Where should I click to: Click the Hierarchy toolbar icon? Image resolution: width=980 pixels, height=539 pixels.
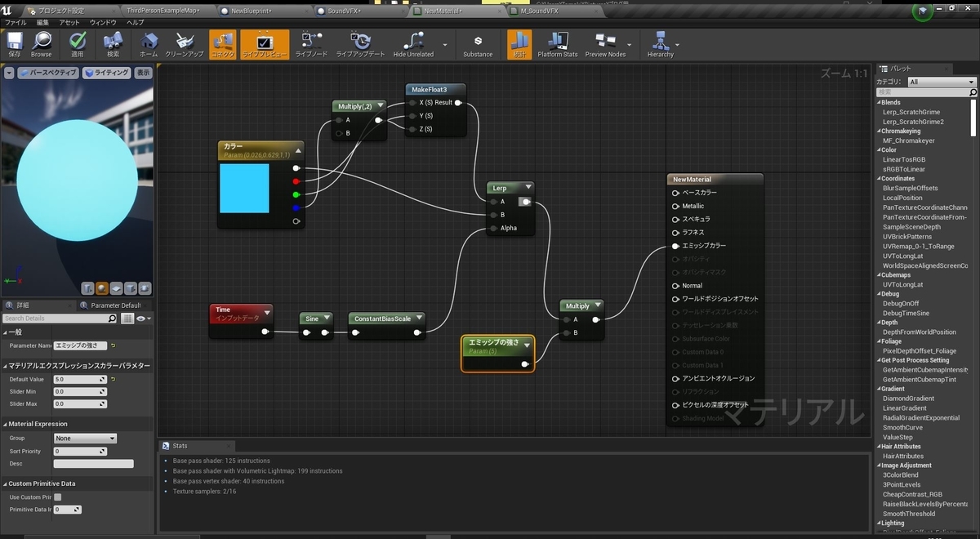click(x=660, y=44)
